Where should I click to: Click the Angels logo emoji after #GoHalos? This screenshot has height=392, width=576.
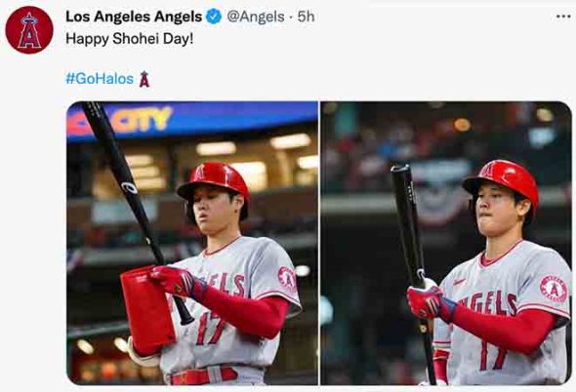(144, 79)
